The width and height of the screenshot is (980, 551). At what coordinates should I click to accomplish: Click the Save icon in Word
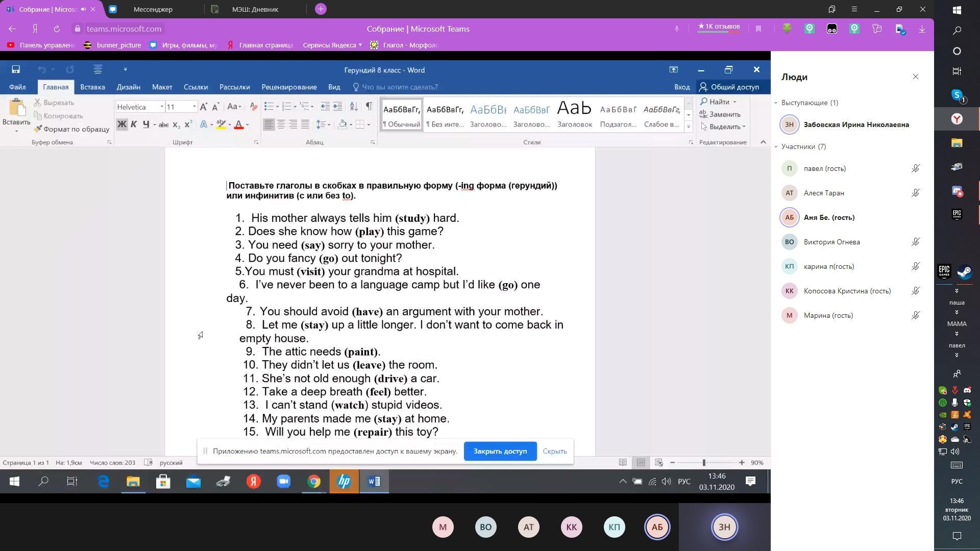16,69
